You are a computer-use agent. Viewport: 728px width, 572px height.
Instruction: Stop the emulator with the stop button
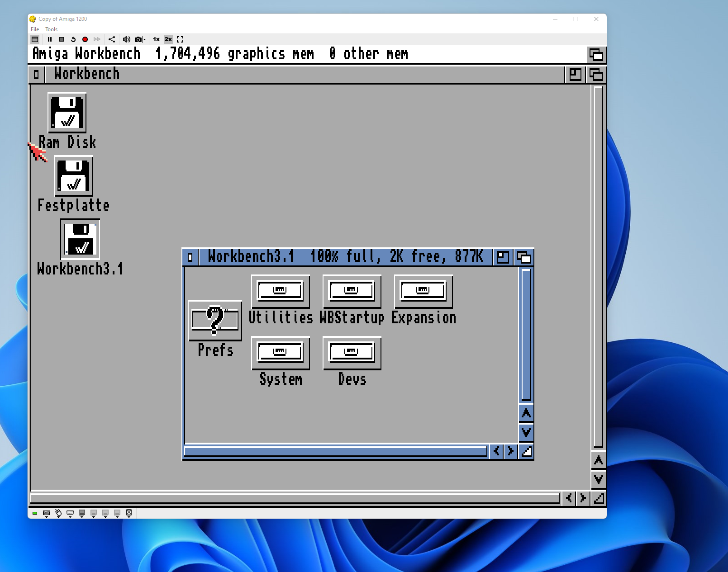(62, 39)
